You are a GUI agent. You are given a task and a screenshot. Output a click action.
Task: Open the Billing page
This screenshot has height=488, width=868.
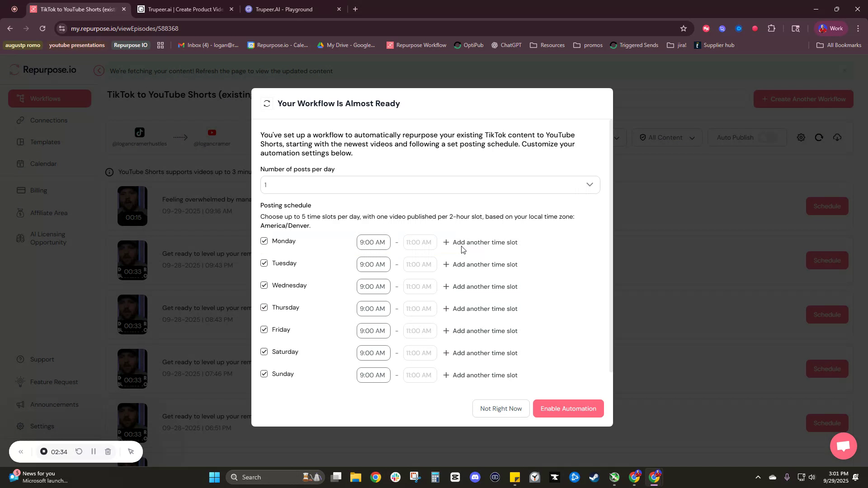(x=38, y=190)
